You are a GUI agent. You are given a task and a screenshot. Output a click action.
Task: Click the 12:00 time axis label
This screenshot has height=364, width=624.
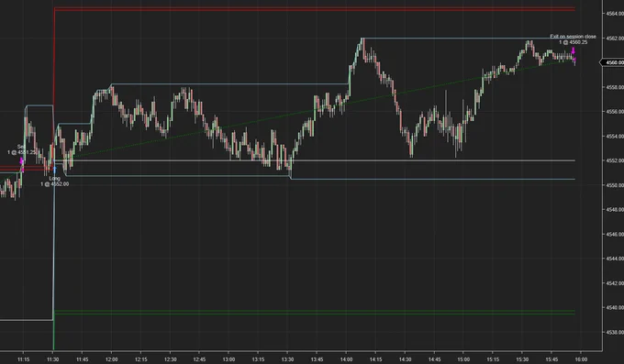[x=111, y=359]
